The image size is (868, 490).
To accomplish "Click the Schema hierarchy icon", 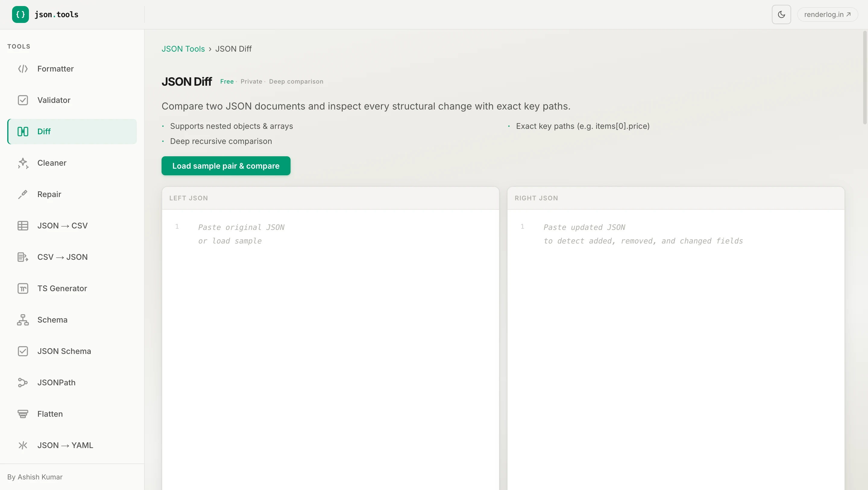I will 23,320.
